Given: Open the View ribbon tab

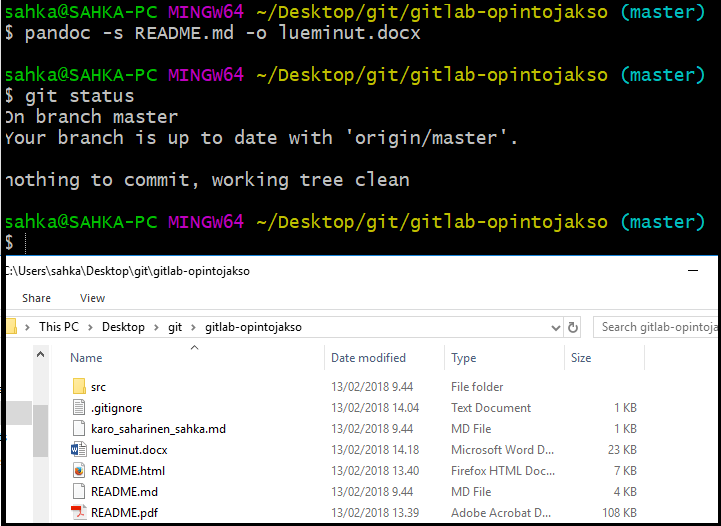Looking at the screenshot, I should (92, 298).
